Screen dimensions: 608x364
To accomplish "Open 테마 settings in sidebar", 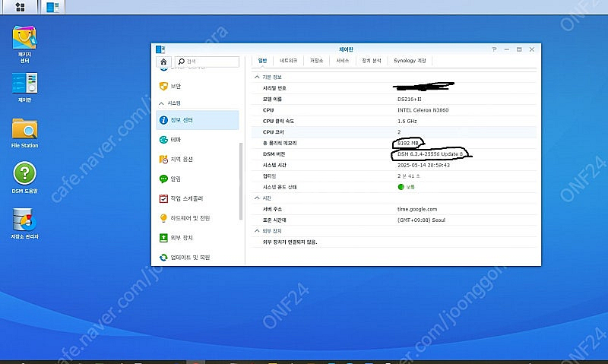I will pos(198,140).
